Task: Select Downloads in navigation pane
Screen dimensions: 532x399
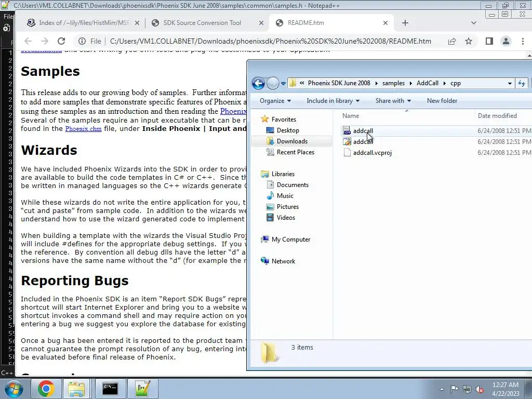Action: tap(292, 141)
